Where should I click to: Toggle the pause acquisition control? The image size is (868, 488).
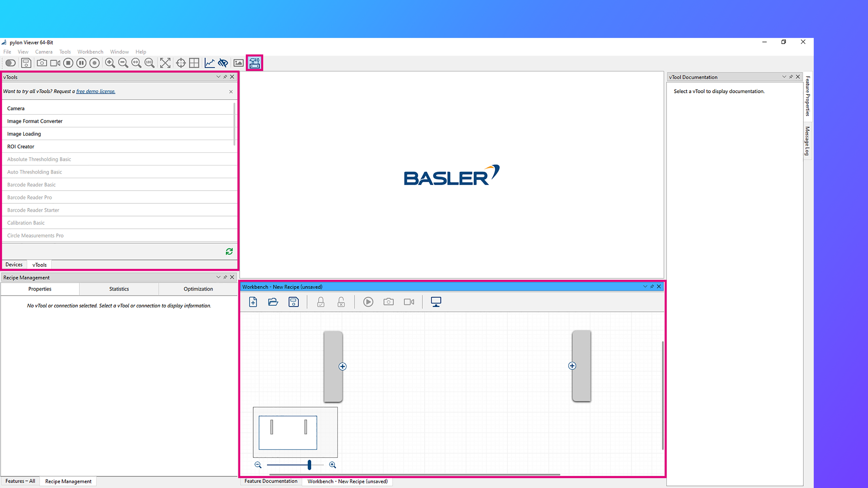[81, 63]
